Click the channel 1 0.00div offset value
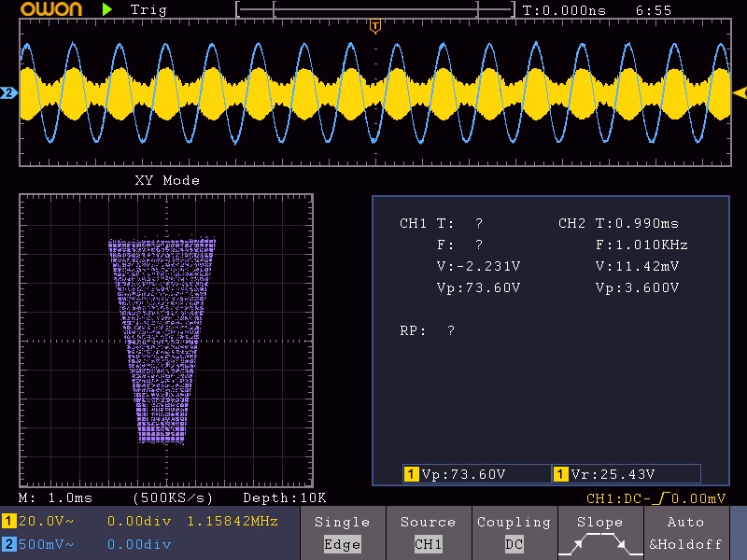 click(x=139, y=521)
